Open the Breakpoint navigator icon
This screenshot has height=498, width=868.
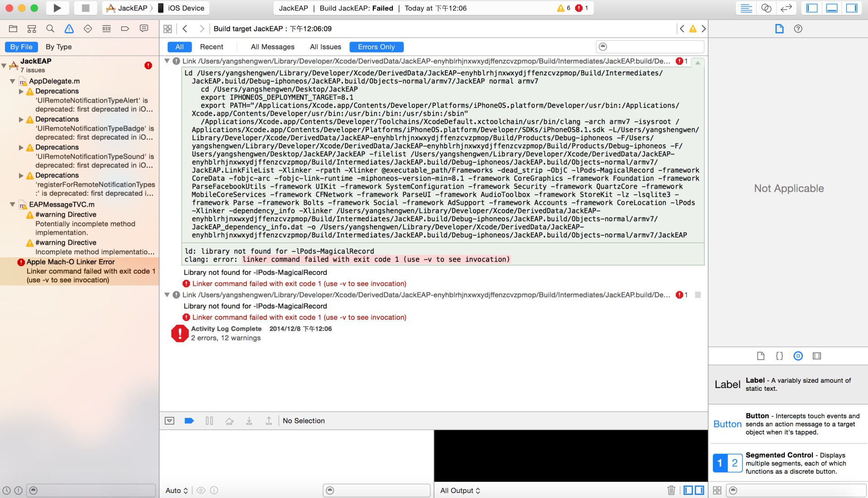click(x=125, y=28)
